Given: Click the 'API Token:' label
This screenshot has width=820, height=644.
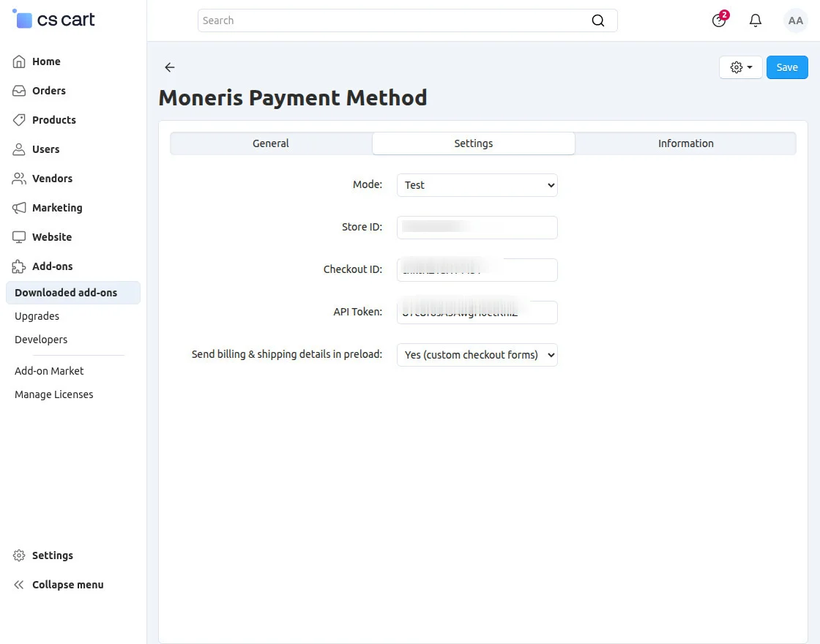Looking at the screenshot, I should (x=358, y=312).
